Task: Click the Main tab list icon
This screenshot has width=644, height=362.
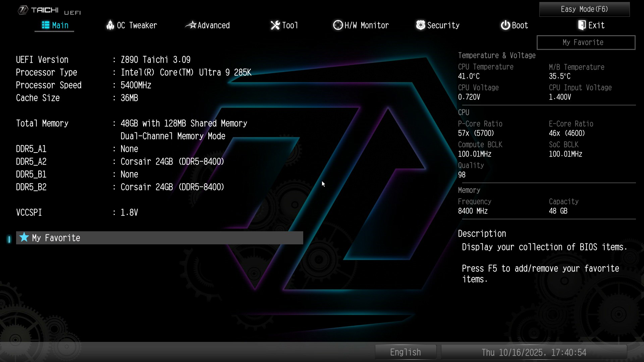Action: tap(46, 25)
